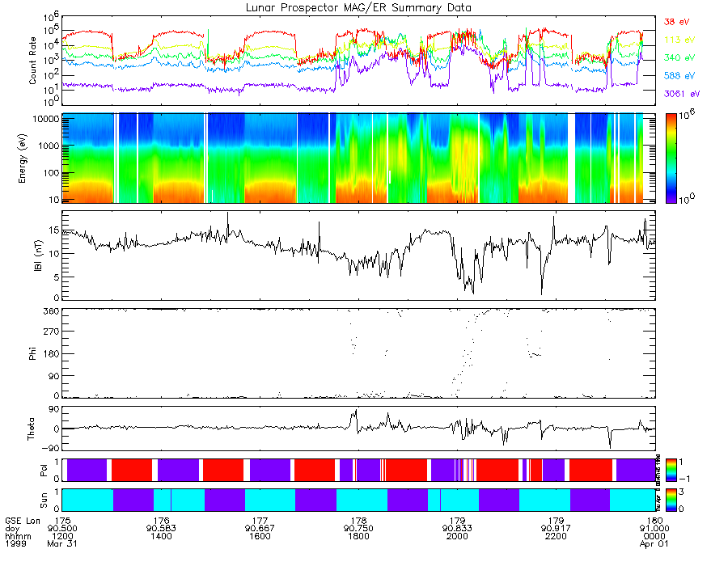
Task: Click the '90.917' day-of-year value
Action: click(x=556, y=529)
